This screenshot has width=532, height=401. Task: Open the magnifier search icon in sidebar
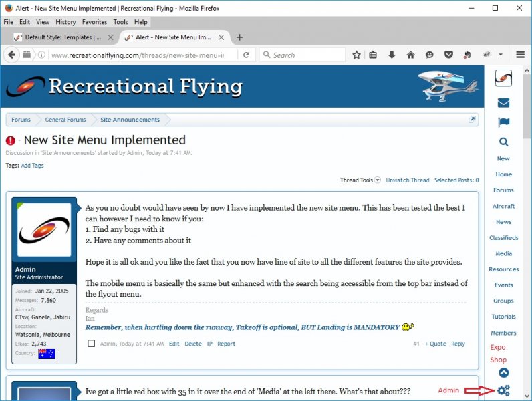point(503,142)
